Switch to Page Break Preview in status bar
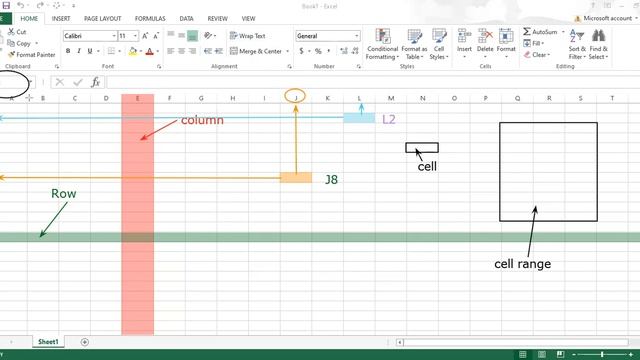Viewport: 640px width, 360px height. coord(560,354)
